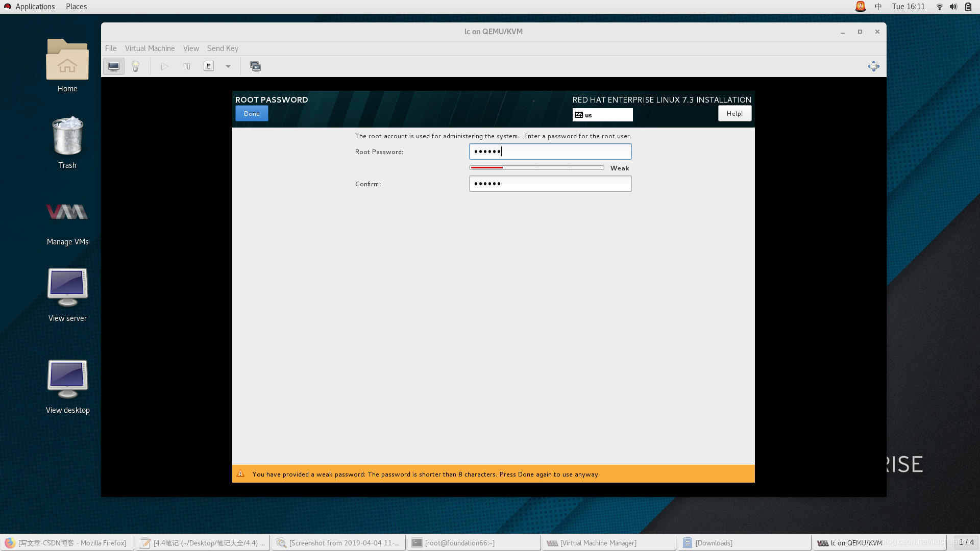Click the Help! button

[x=734, y=114]
